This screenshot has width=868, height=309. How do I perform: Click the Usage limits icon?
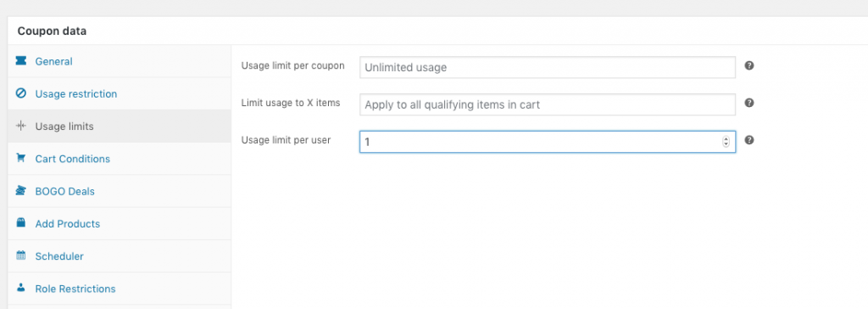tap(21, 126)
